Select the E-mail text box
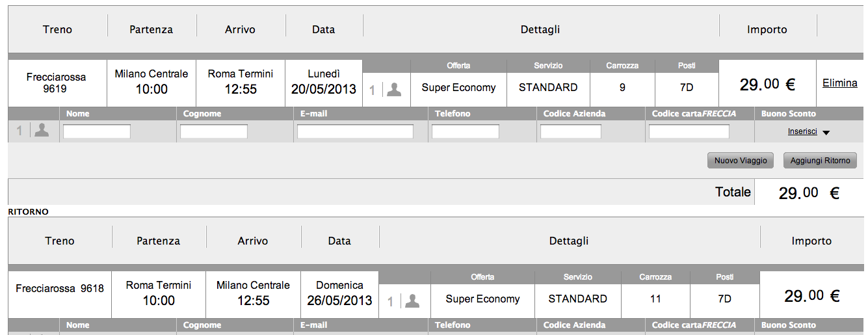This screenshot has width=868, height=335. [355, 131]
